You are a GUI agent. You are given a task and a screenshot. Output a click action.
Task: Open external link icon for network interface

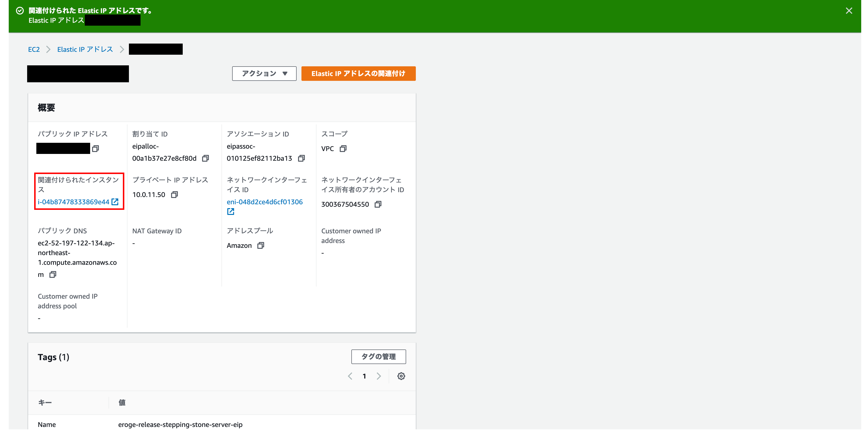click(230, 212)
